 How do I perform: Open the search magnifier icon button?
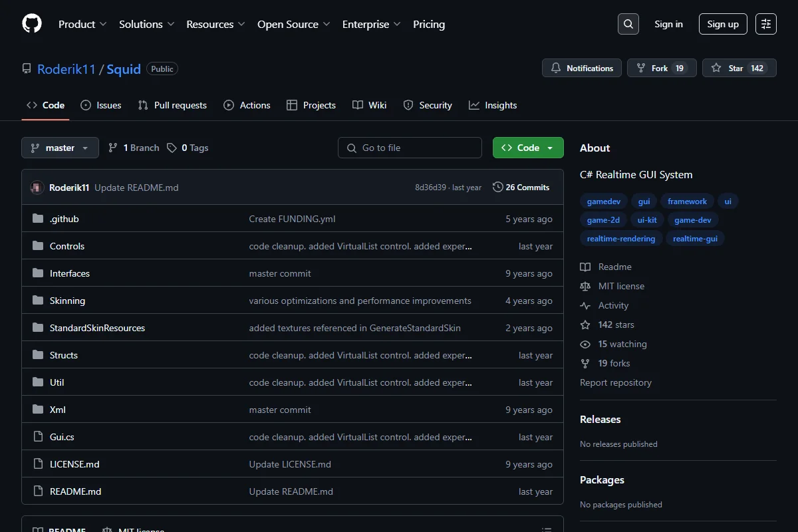tap(628, 24)
